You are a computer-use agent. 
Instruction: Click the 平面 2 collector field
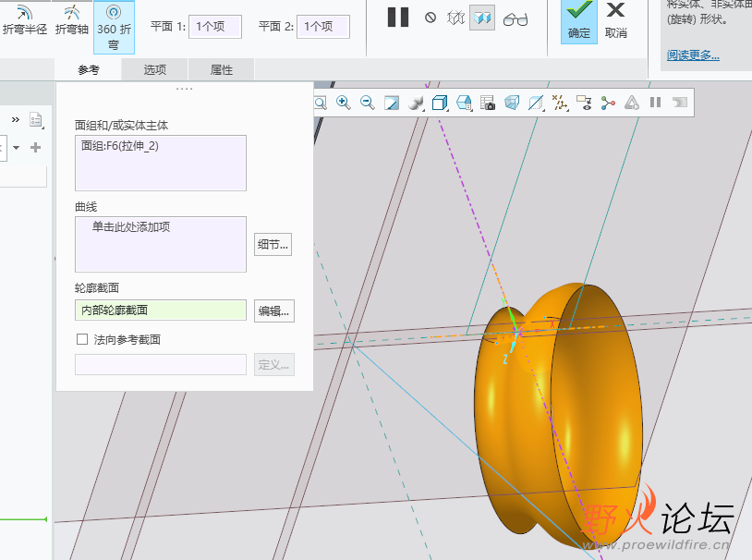click(x=322, y=27)
